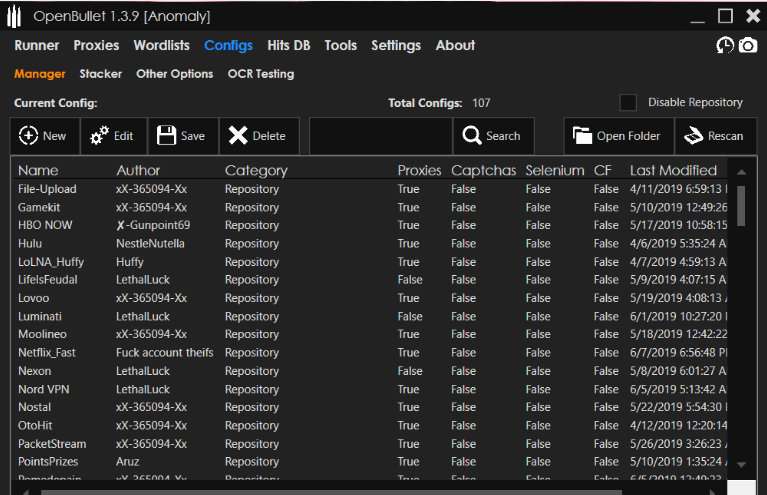Click the Open Folder icon
767x495 pixels.
(582, 136)
